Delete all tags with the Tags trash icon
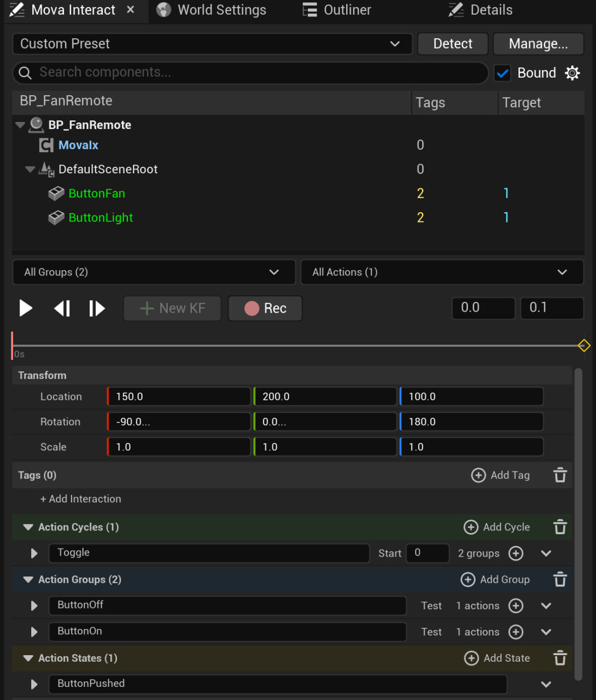The height and width of the screenshot is (700, 596). click(560, 475)
